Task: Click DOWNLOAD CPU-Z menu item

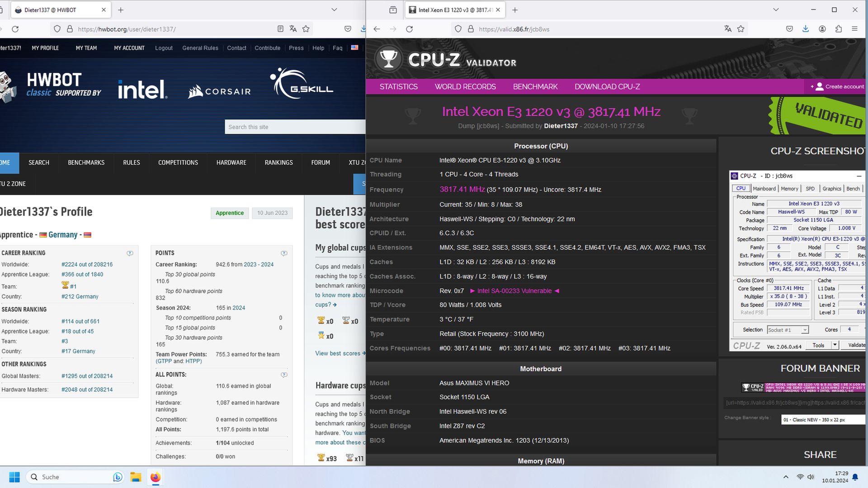Action: click(x=607, y=87)
